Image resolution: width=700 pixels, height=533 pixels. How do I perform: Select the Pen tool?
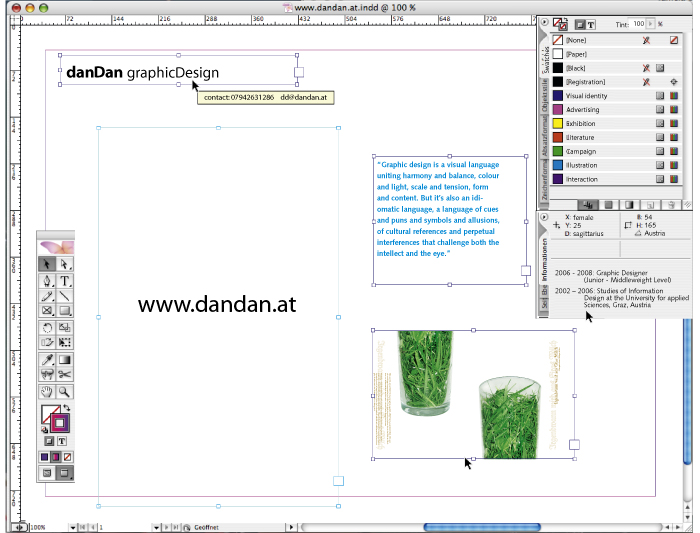47,281
